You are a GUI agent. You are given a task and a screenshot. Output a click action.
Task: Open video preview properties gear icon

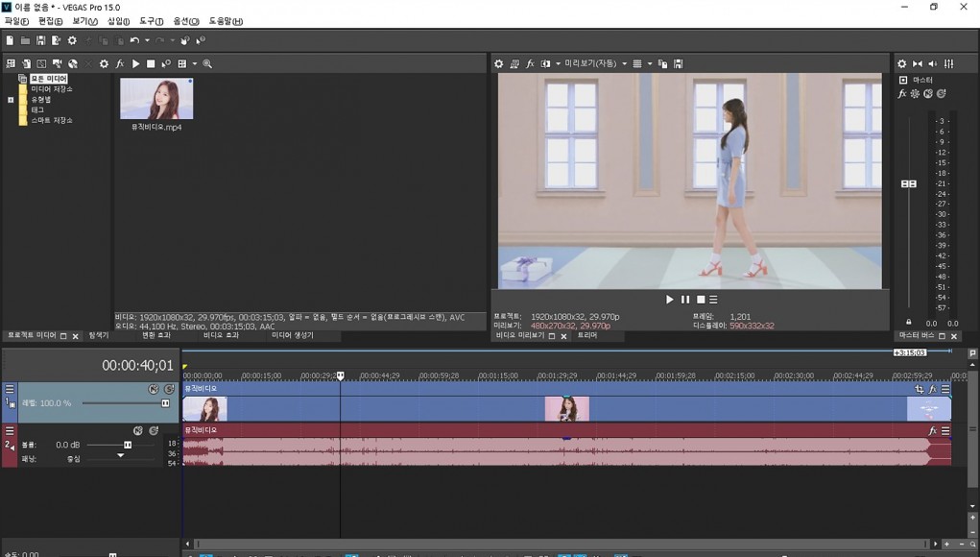(x=498, y=63)
